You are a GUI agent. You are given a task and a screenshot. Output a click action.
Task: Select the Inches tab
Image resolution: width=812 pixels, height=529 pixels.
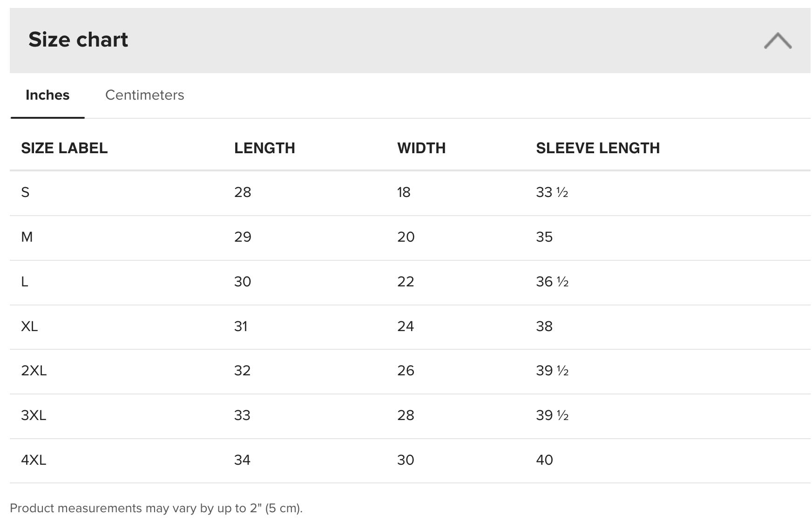pos(47,95)
